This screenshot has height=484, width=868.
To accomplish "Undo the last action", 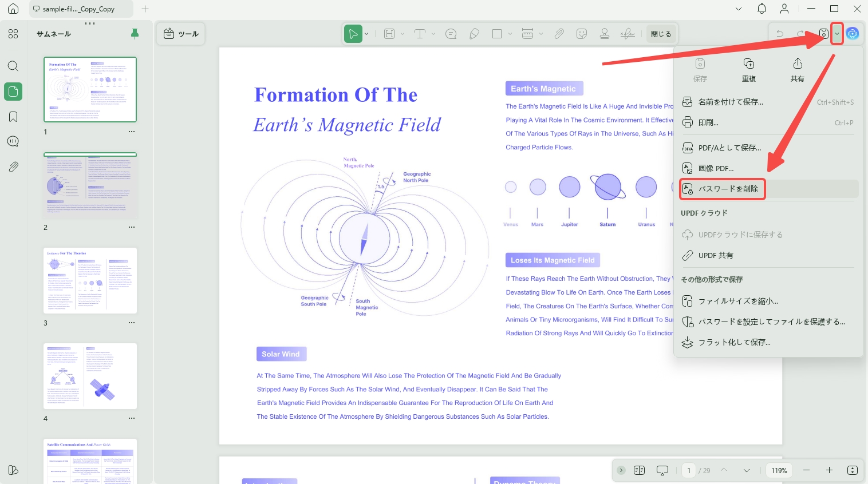I will 780,34.
